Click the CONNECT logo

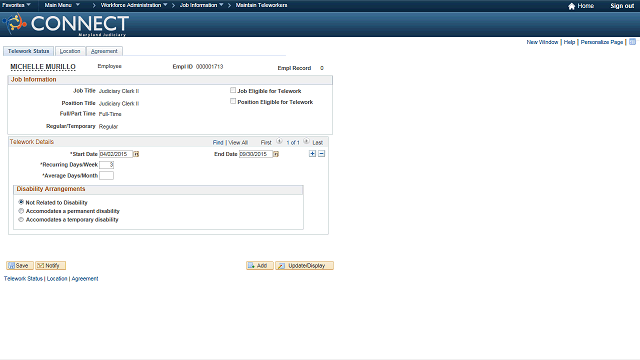(66, 24)
